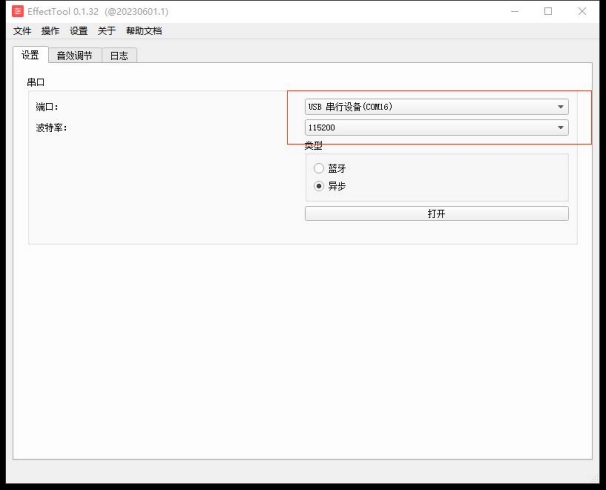This screenshot has height=490, width=606.
Task: Switch to the 音效调节 tab
Action: (x=75, y=56)
